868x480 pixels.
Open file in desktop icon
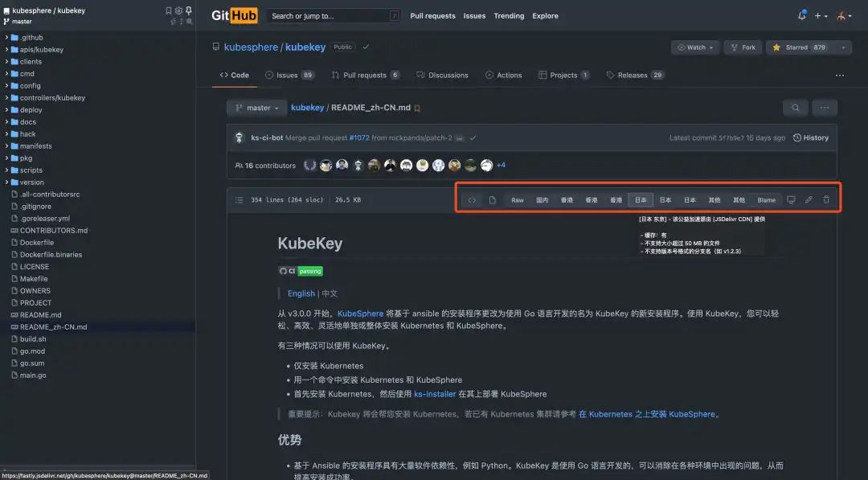(x=791, y=200)
